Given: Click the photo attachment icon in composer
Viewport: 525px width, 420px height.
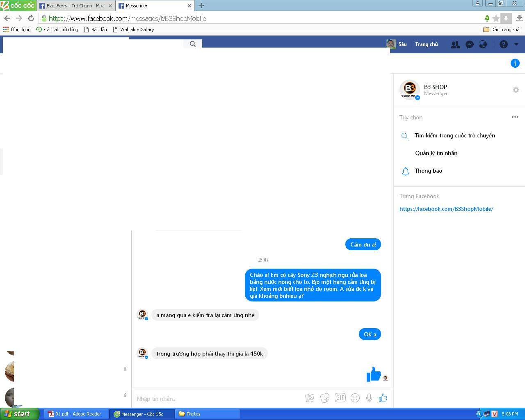Looking at the screenshot, I should [310, 398].
